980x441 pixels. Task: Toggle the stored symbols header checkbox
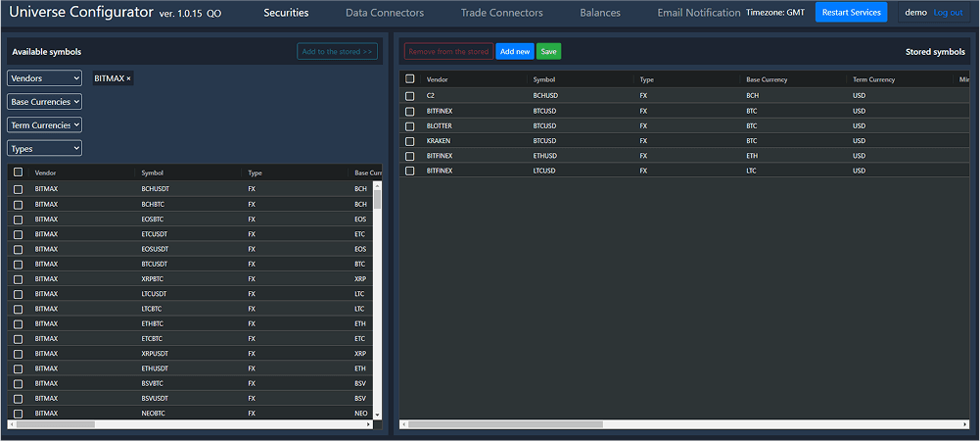pyautogui.click(x=410, y=79)
